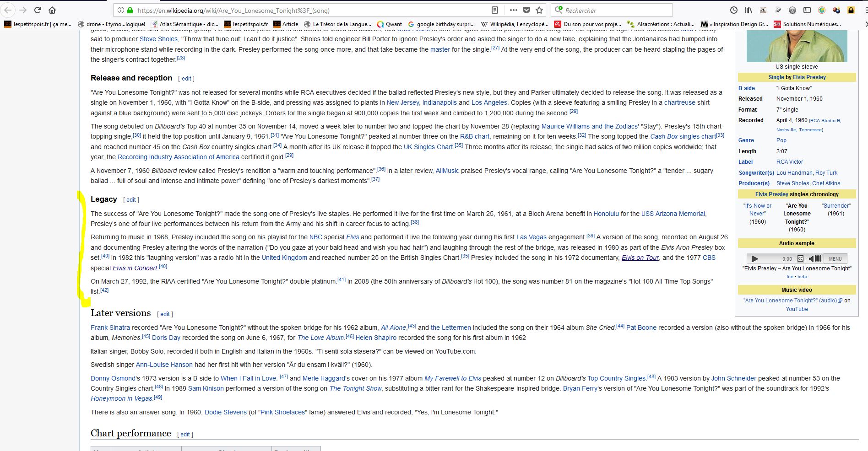Toggle reader view in the address bar

coord(495,10)
